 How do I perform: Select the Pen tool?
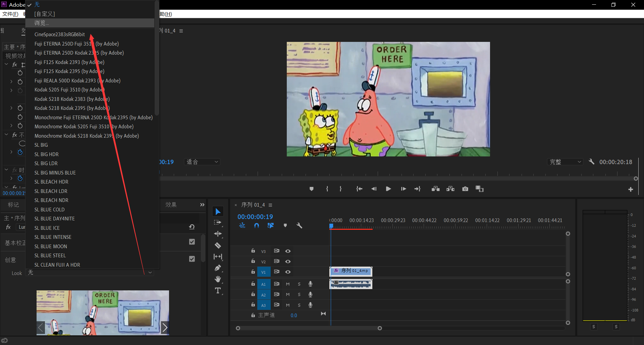[x=218, y=268]
